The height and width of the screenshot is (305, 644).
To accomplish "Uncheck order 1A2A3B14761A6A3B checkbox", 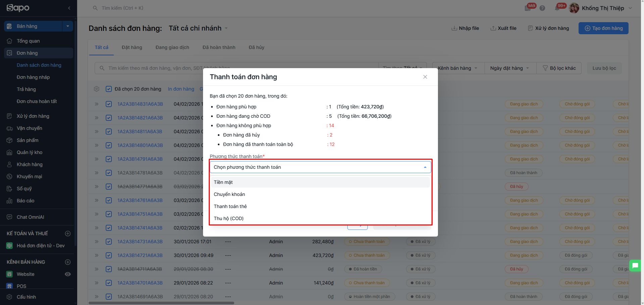I will click(x=109, y=200).
